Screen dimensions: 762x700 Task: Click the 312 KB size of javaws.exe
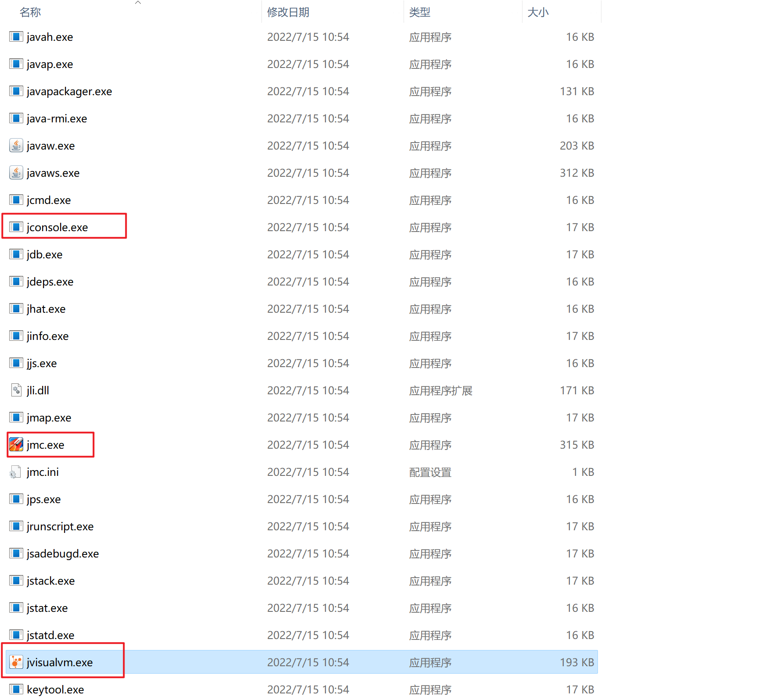(x=577, y=173)
